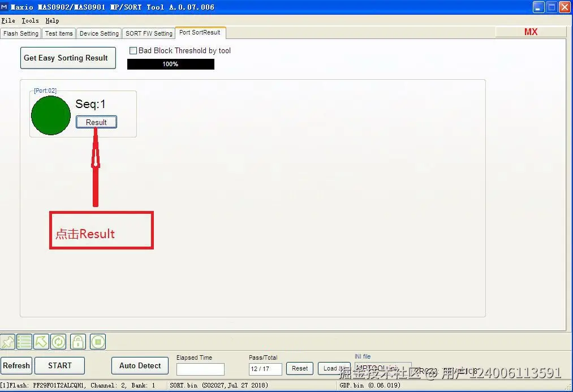573x392 pixels.
Task: Click the list view toolbar icon
Action: point(24,342)
